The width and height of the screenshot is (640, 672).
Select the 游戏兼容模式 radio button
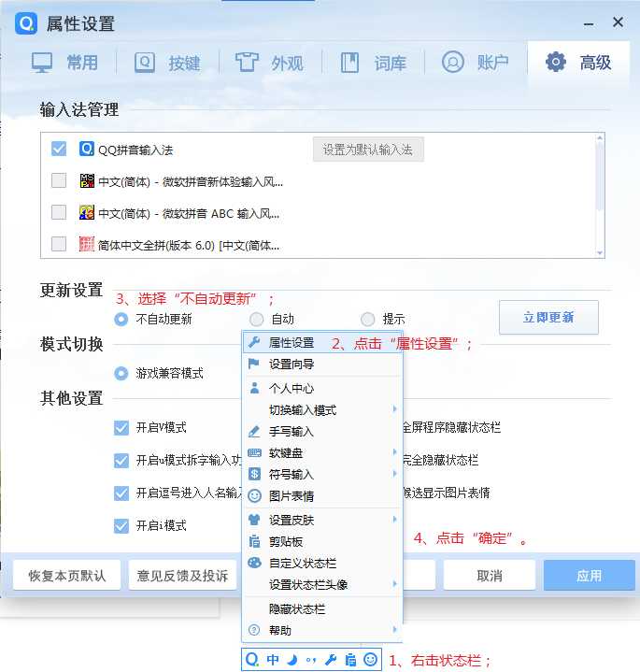pos(121,373)
